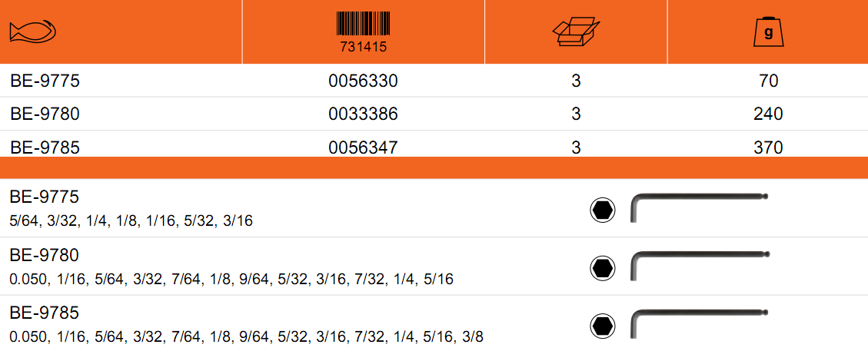Screen dimensions: 868x361
Task: Click the BE-9775 size list starting 5/64
Action: click(x=131, y=222)
